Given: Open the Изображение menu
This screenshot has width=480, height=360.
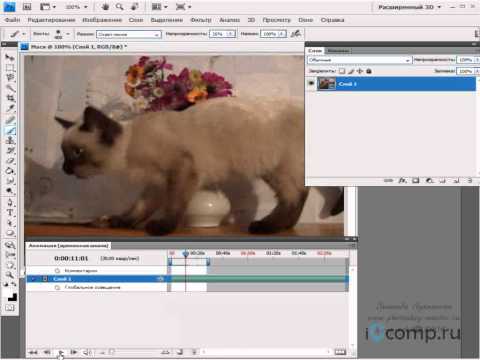Looking at the screenshot, I should pos(102,20).
